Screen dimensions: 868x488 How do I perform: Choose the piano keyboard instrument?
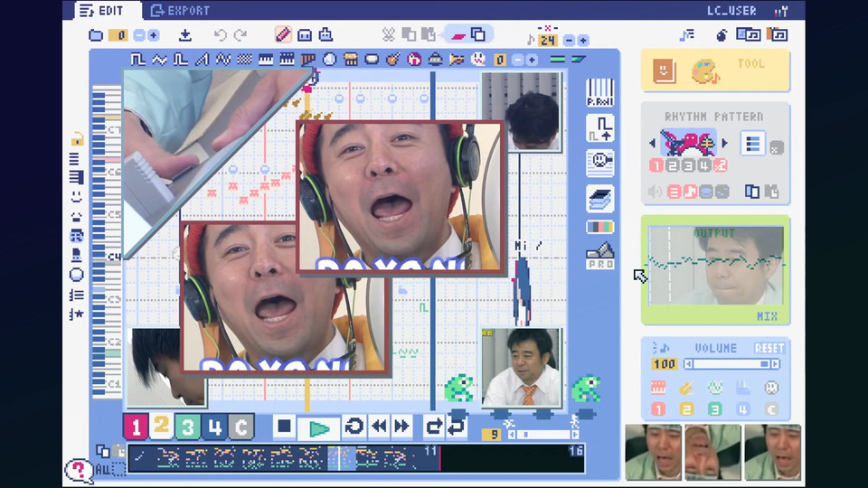tap(265, 60)
